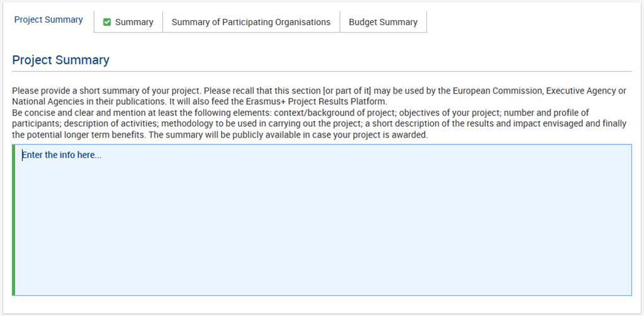Click 'the potential longer term benefits' phrase
The image size is (644, 316).
coord(78,135)
